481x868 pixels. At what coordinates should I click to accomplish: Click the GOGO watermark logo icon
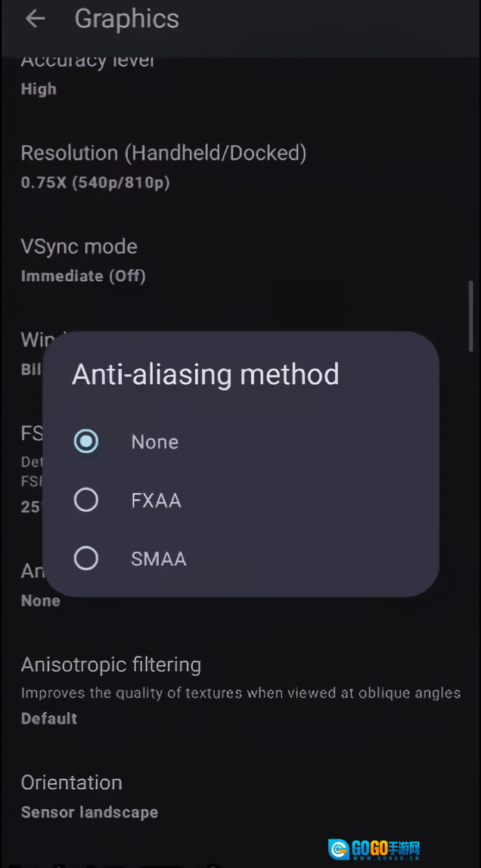coord(338,849)
